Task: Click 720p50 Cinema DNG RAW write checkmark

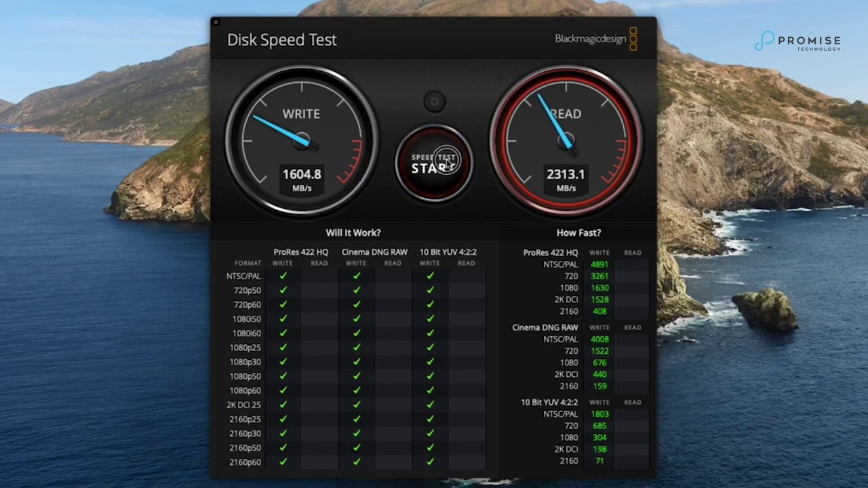Action: (x=356, y=290)
